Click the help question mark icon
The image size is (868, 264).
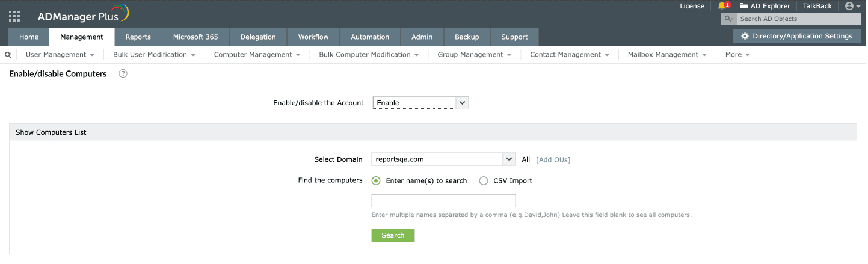tap(123, 74)
